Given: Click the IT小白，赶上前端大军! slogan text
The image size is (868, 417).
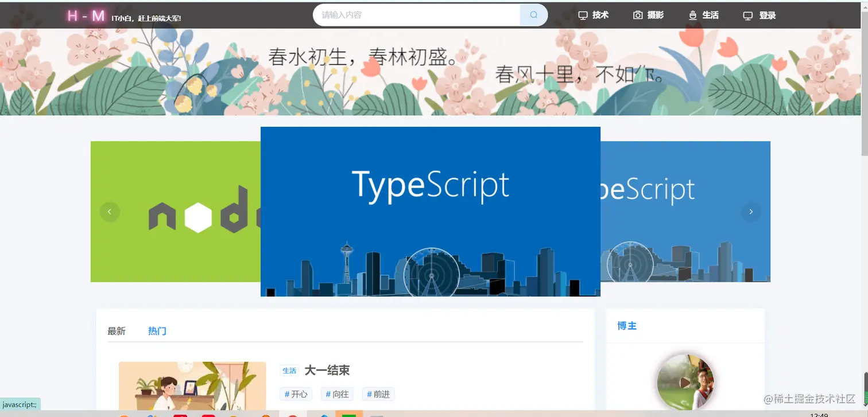Looking at the screenshot, I should click(x=146, y=18).
